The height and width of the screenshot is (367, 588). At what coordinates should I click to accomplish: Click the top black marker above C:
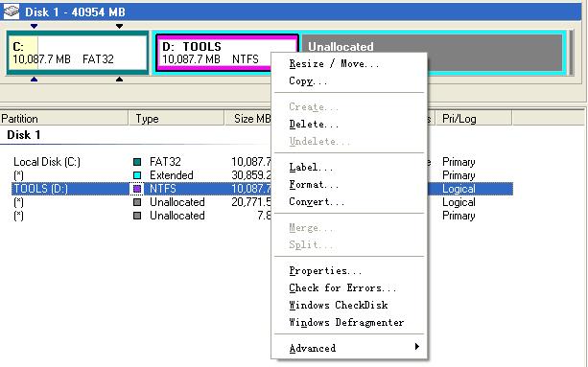[119, 26]
